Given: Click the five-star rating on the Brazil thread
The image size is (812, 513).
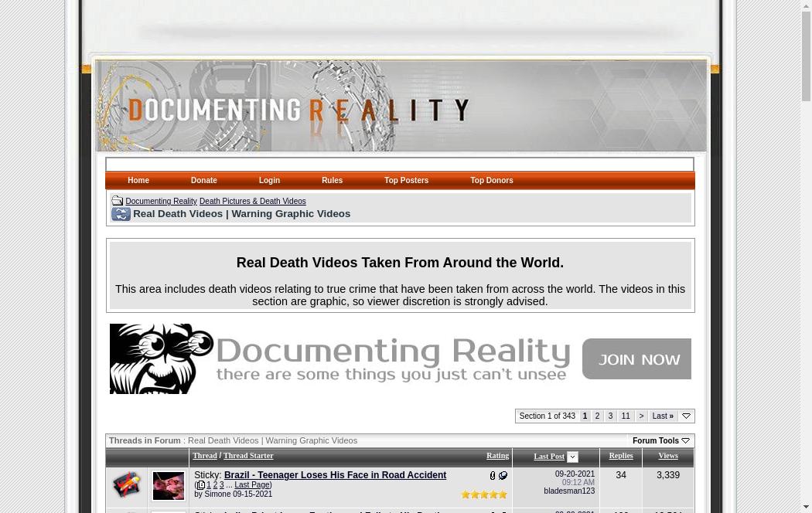Looking at the screenshot, I should pyautogui.click(x=484, y=494).
